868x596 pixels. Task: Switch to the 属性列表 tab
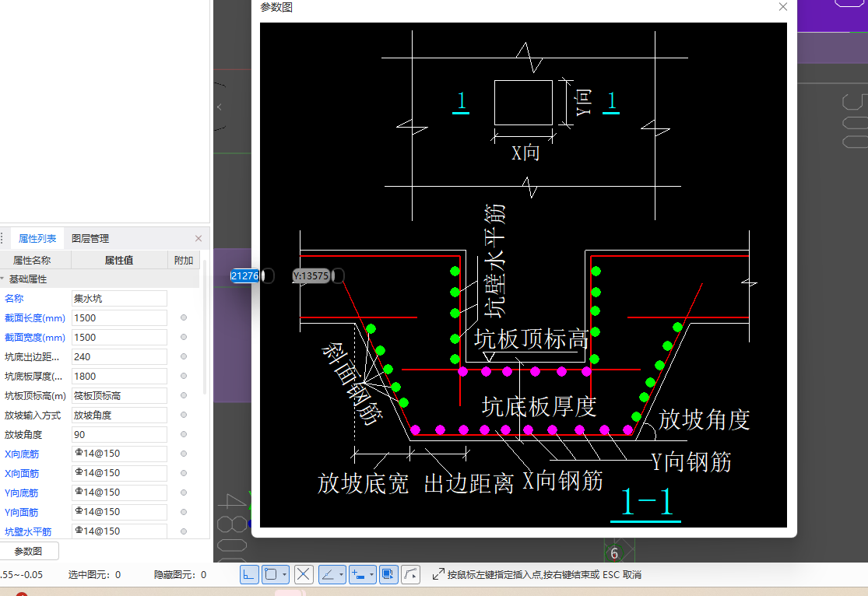[x=37, y=239]
